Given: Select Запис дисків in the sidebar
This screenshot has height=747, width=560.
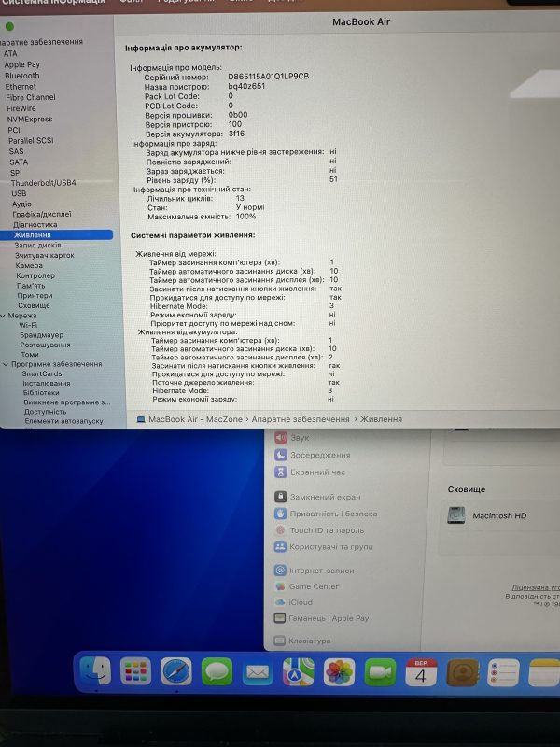Looking at the screenshot, I should 37,245.
